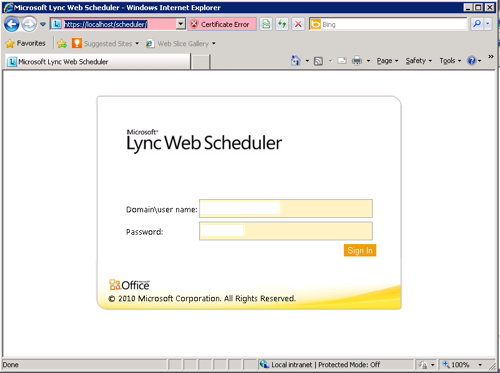
Task: Open the Favorites center
Action: pyautogui.click(x=26, y=43)
